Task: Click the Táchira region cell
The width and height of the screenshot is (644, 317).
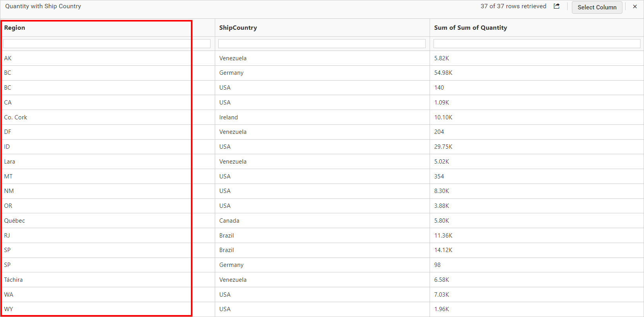Action: pos(14,280)
